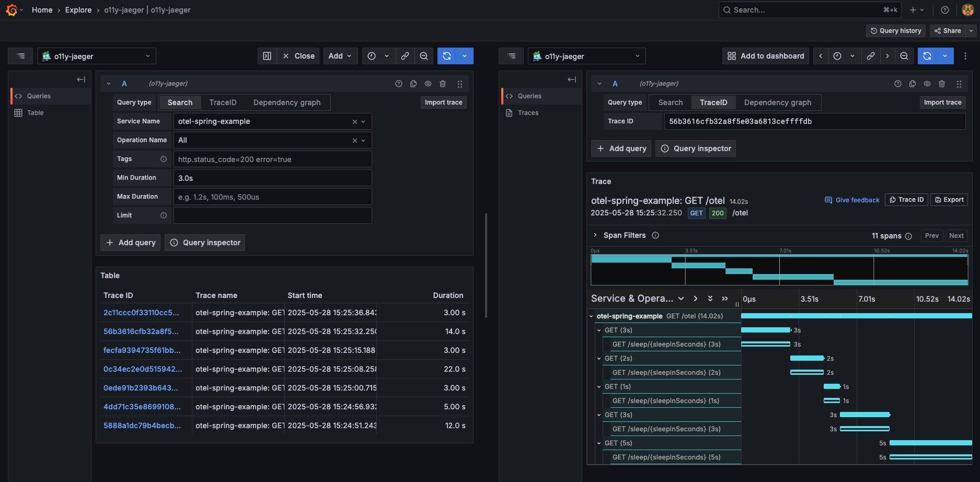Click the Share button

pos(948,31)
